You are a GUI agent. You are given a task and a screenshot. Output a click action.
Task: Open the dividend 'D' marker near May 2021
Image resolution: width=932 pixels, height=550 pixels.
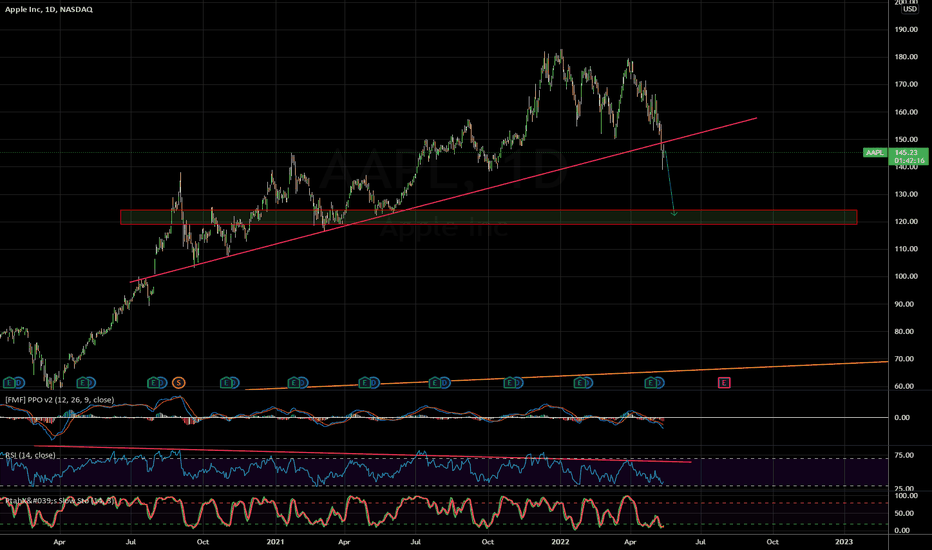coord(373,383)
